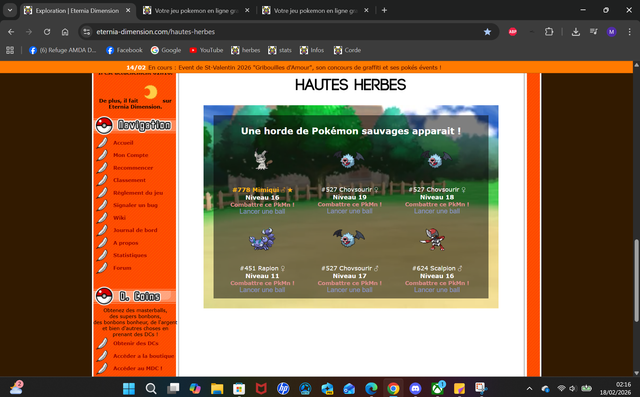Fight the level 16 Scalpion
The height and width of the screenshot is (397, 640).
437,283
